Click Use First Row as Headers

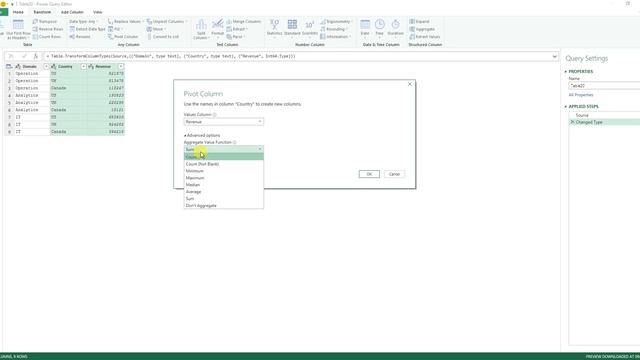point(18,29)
